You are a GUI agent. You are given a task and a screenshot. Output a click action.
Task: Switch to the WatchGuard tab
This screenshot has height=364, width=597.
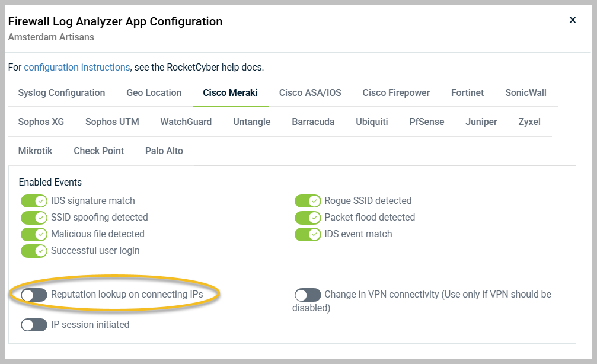[185, 122]
